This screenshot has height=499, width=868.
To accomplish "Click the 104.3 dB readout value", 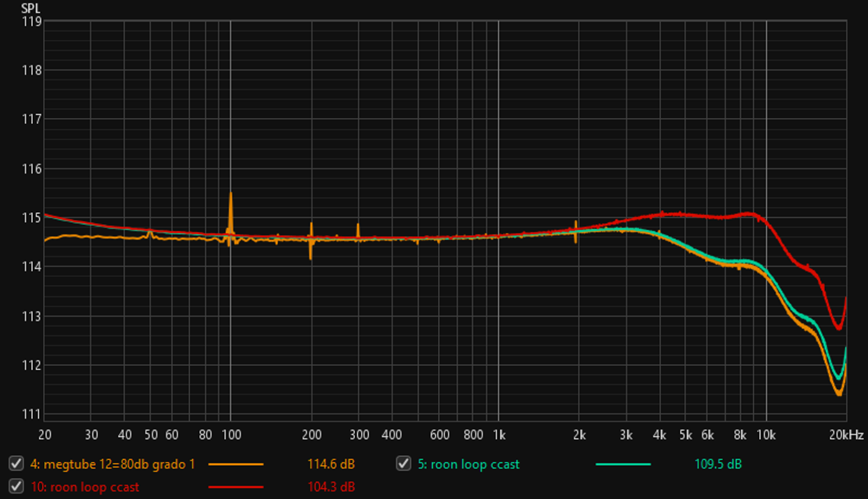I will 331,487.
